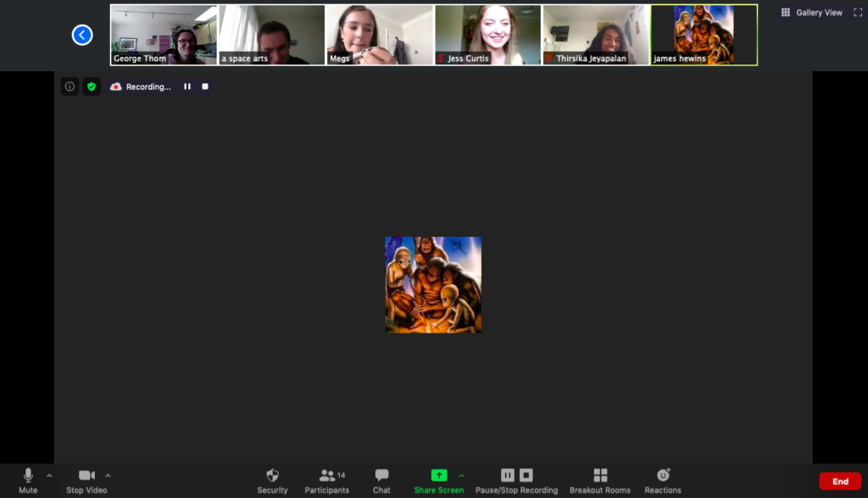The height and width of the screenshot is (498, 868).
Task: Open audio options arrow next to Mute
Action: point(49,475)
